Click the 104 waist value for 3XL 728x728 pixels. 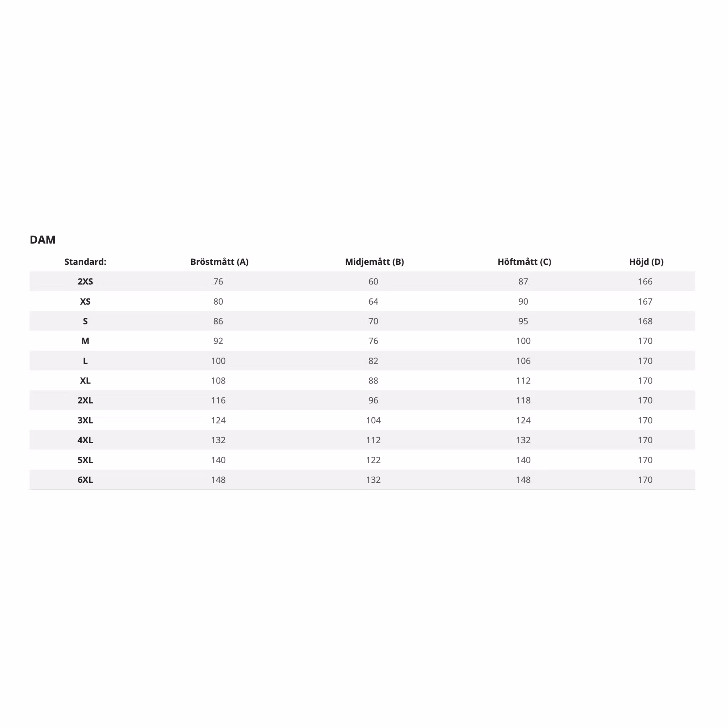[374, 421]
